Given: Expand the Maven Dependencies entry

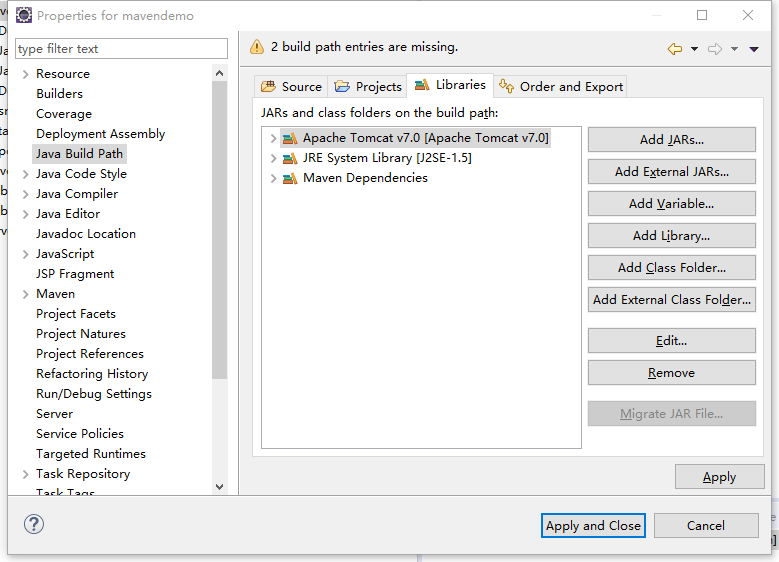Looking at the screenshot, I should click(273, 178).
